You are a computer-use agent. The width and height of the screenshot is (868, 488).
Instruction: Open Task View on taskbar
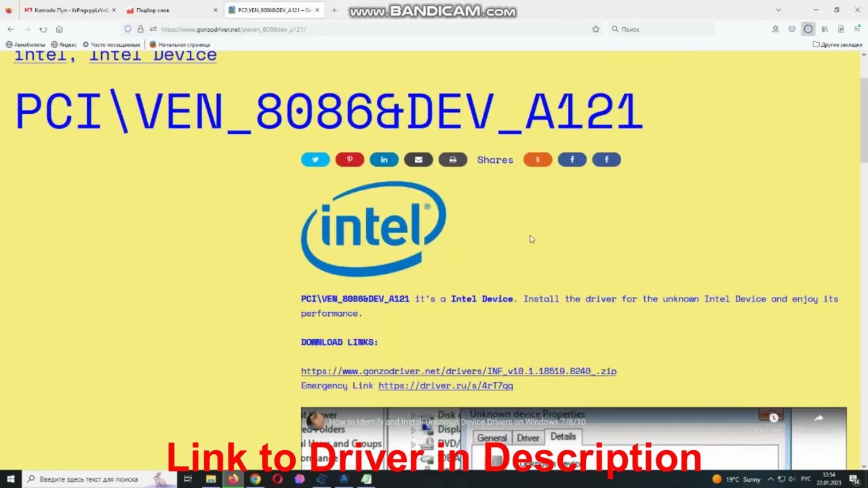188,479
